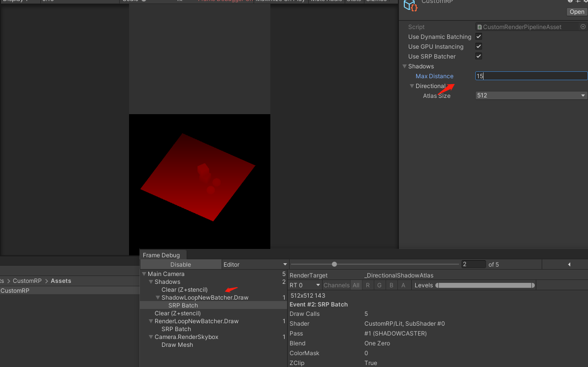The width and height of the screenshot is (588, 367).
Task: Click the Open button in Inspector
Action: click(577, 12)
